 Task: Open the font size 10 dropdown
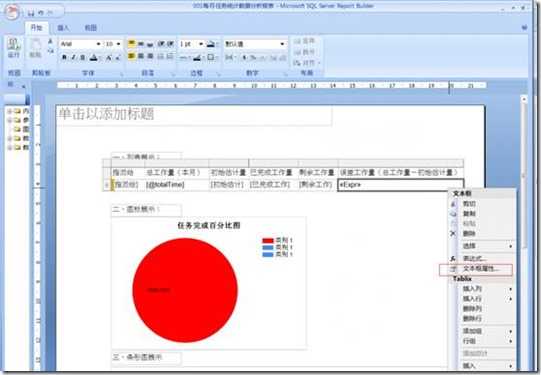tap(118, 44)
